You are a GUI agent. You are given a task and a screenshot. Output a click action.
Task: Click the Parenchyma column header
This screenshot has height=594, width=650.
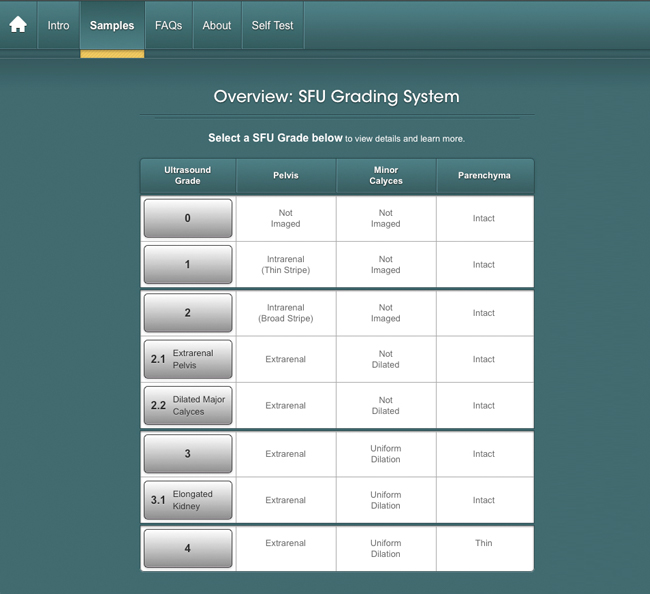point(484,176)
